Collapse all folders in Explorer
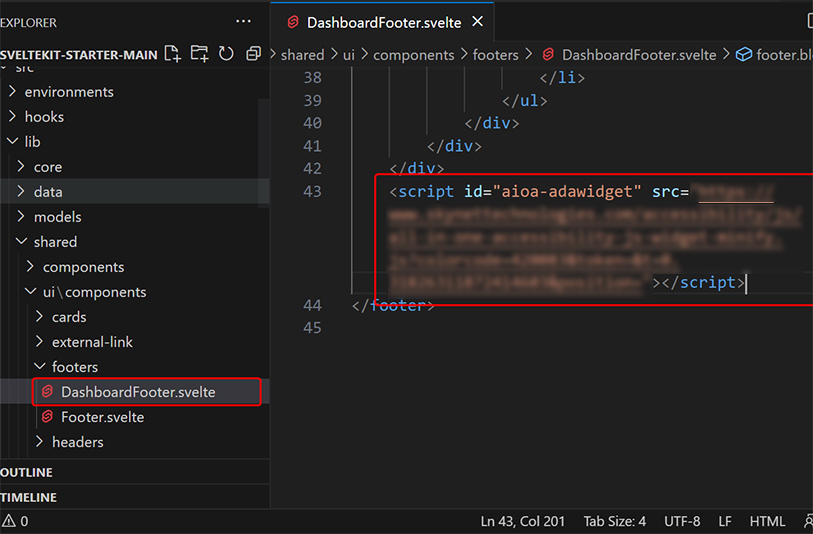The image size is (813, 534). [253, 54]
